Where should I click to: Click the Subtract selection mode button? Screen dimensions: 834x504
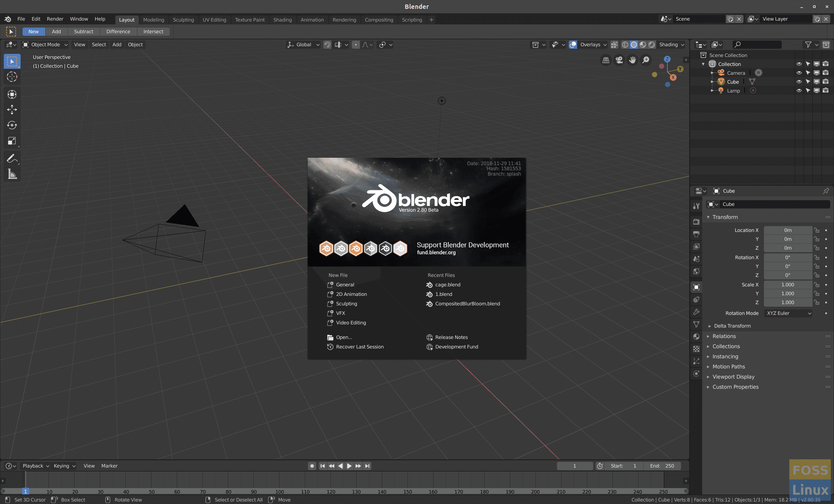(x=84, y=31)
